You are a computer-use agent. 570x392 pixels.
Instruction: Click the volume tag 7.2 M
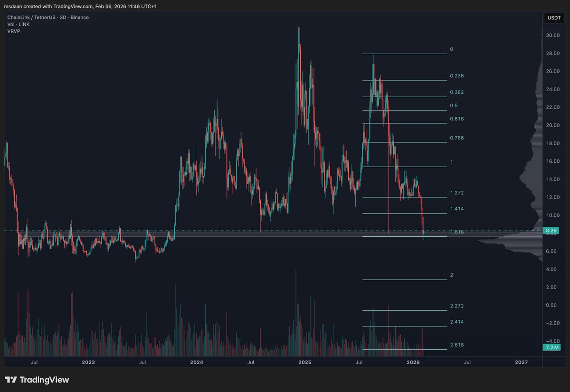551,348
